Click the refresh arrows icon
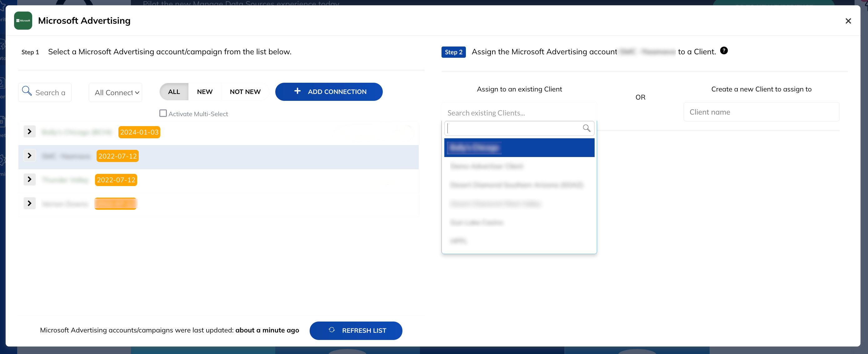868x354 pixels. coord(332,330)
